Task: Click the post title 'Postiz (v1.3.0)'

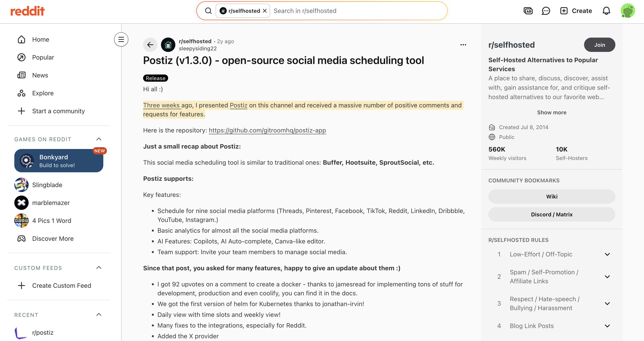Action: point(284,61)
